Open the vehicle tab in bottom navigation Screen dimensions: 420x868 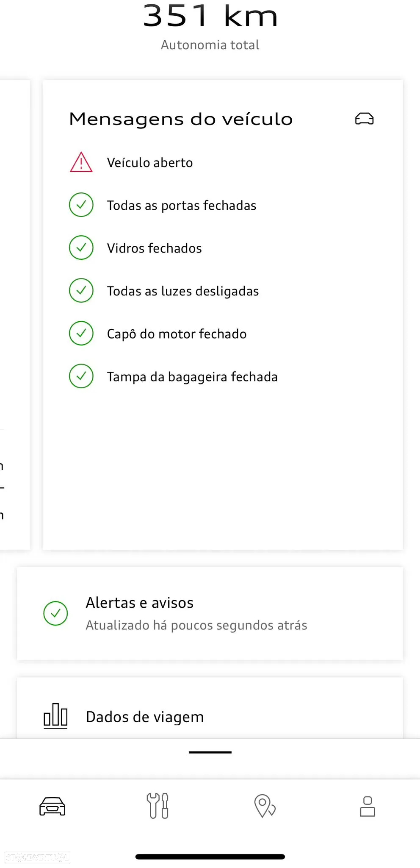(x=52, y=806)
